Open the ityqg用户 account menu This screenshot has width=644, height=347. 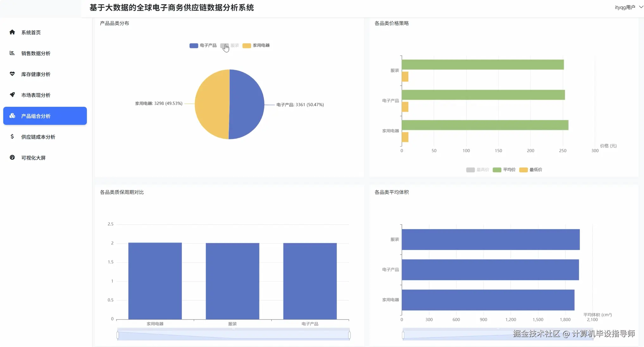(625, 7)
